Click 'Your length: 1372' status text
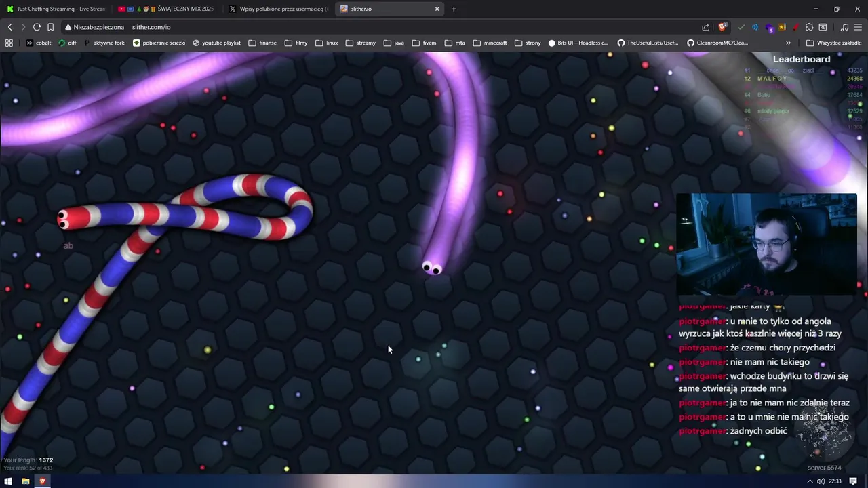Screen dimensions: 868x488 28,460
